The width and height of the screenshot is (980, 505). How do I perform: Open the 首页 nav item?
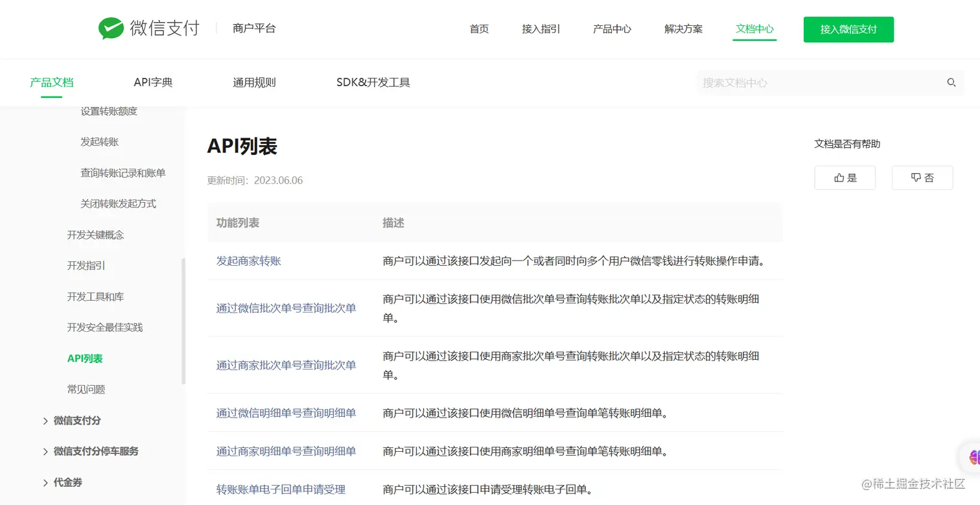479,29
